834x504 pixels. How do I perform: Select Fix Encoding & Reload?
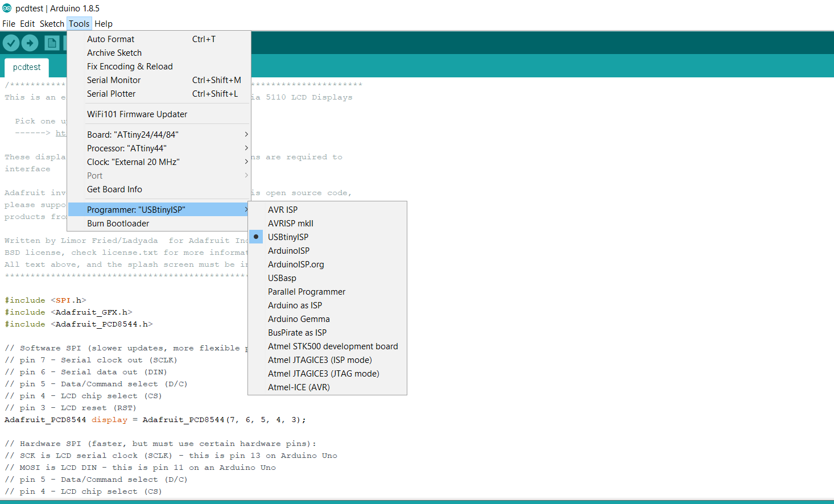pos(159,67)
